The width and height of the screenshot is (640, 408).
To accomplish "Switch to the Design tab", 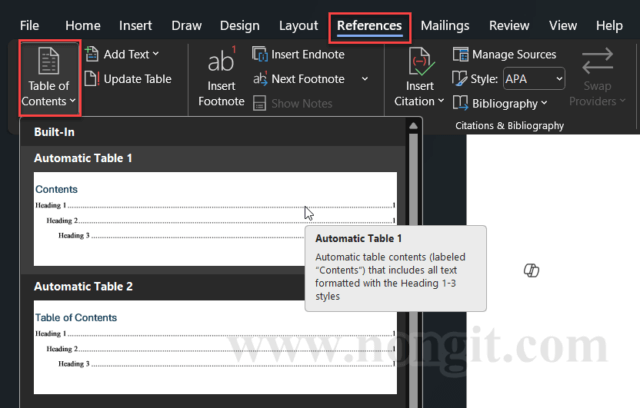I will click(240, 26).
